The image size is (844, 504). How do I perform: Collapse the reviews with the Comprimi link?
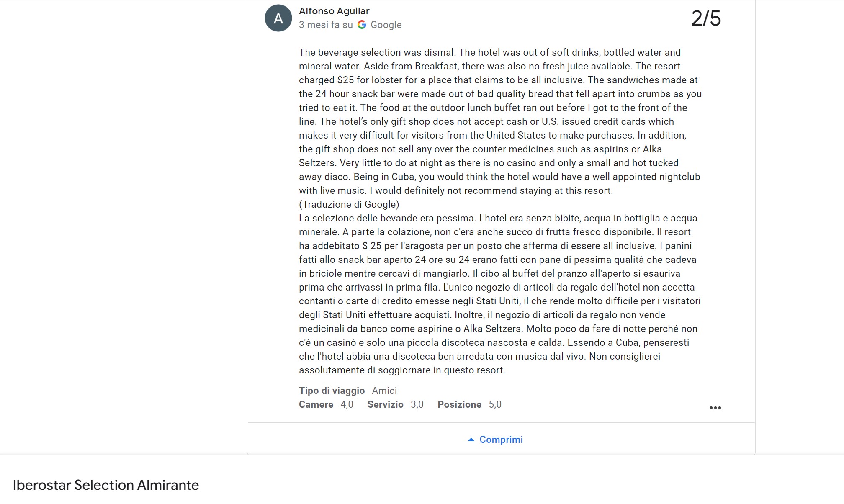click(x=501, y=440)
